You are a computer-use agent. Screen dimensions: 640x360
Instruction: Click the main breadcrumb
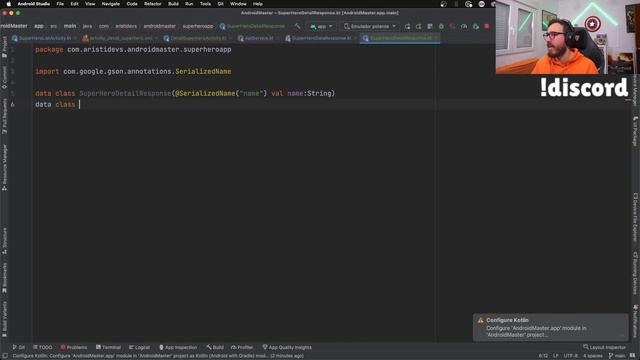pyautogui.click(x=70, y=27)
